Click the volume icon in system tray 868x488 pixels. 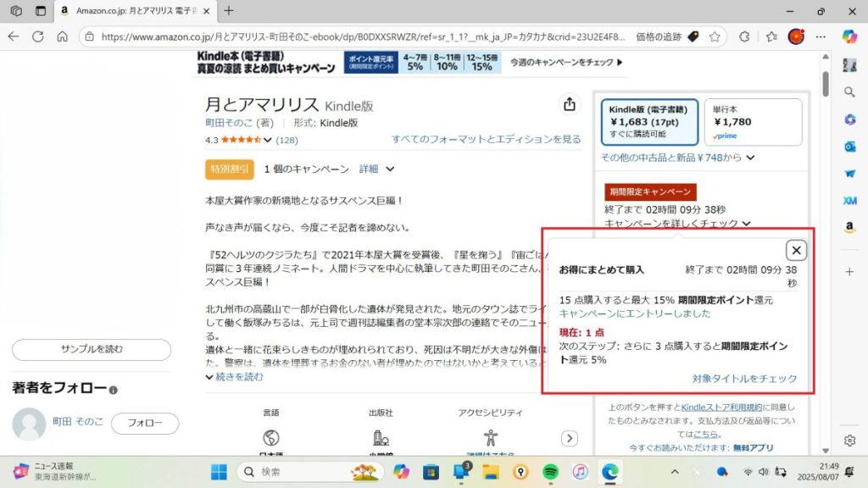coord(764,472)
